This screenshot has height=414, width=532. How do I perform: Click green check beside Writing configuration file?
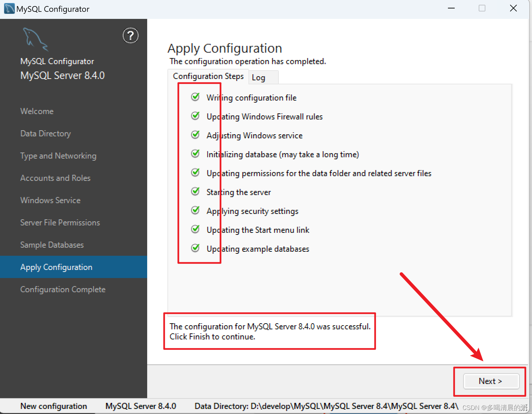tap(195, 97)
